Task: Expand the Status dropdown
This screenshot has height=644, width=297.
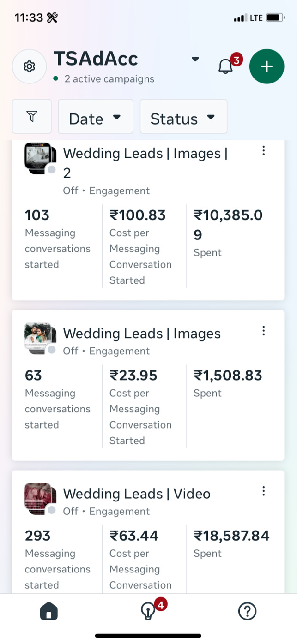Action: [183, 117]
